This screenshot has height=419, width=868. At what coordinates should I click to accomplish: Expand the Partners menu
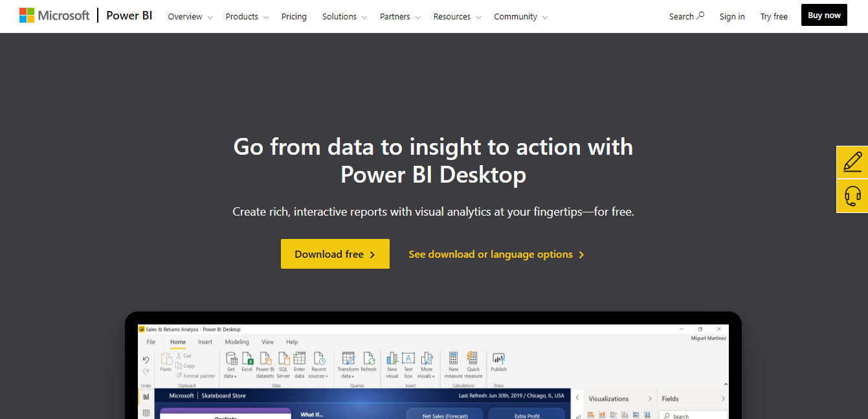(400, 17)
